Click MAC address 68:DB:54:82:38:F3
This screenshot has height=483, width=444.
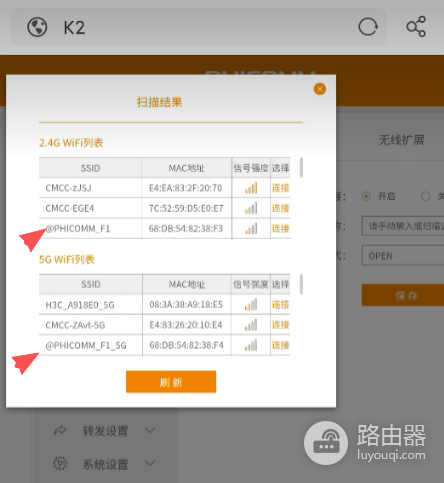[x=186, y=229]
